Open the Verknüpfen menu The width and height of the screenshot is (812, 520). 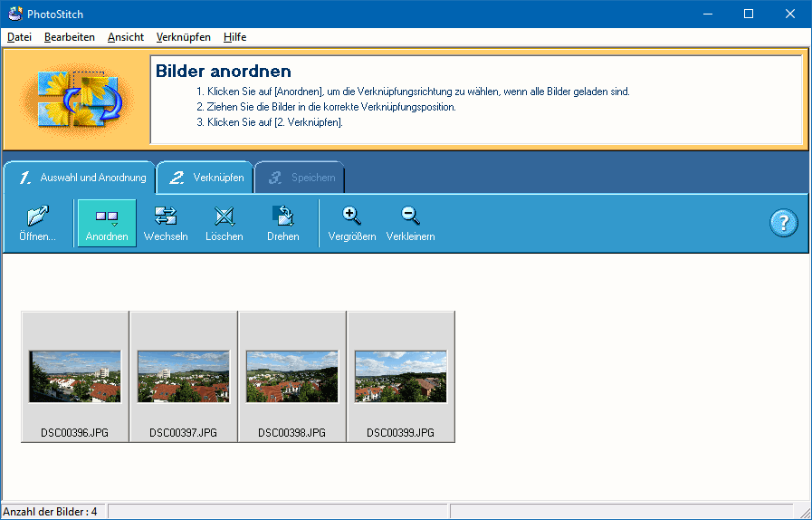click(x=184, y=37)
